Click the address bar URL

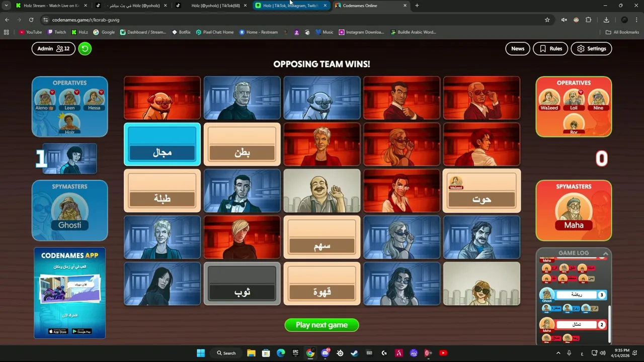pyautogui.click(x=86, y=20)
